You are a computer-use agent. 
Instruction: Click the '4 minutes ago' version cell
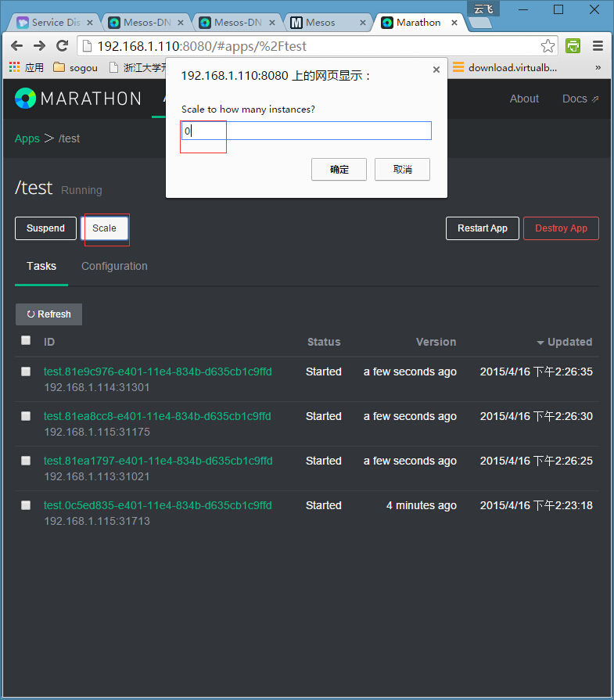[x=421, y=505]
